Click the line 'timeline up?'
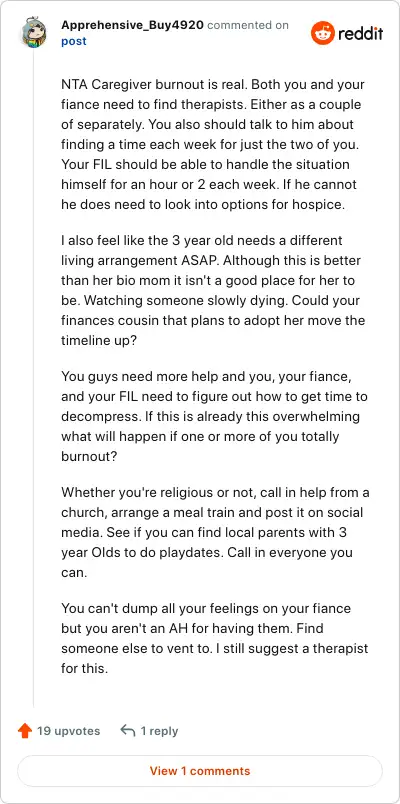This screenshot has height=804, width=400. (x=98, y=340)
